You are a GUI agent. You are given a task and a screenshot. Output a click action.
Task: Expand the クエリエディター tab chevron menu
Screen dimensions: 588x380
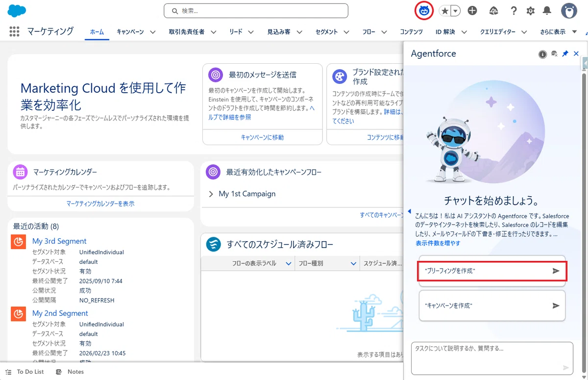[524, 32]
